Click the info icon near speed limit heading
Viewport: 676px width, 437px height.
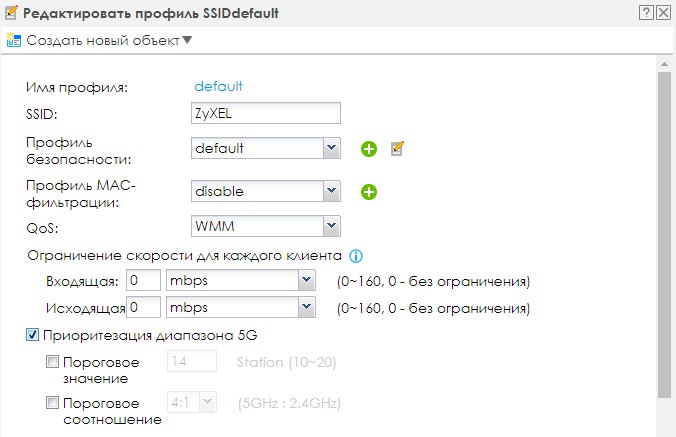(x=356, y=255)
